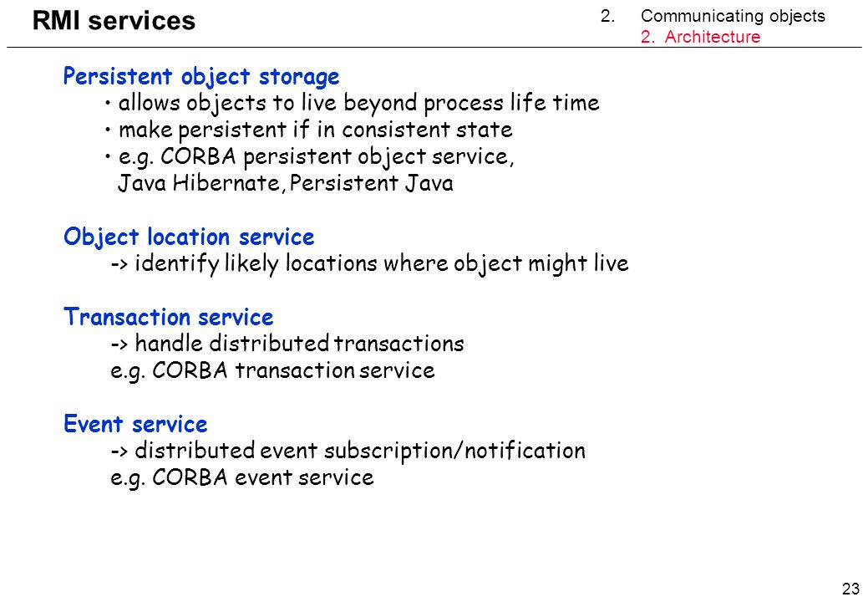Click the Communicating objects section label
The width and height of the screenshot is (868, 602).
coord(733,16)
